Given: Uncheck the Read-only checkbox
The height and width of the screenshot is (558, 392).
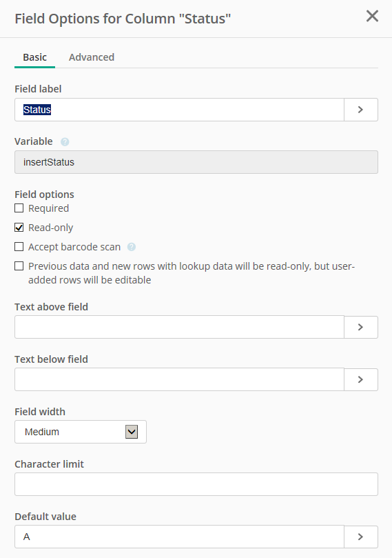Looking at the screenshot, I should click(19, 228).
